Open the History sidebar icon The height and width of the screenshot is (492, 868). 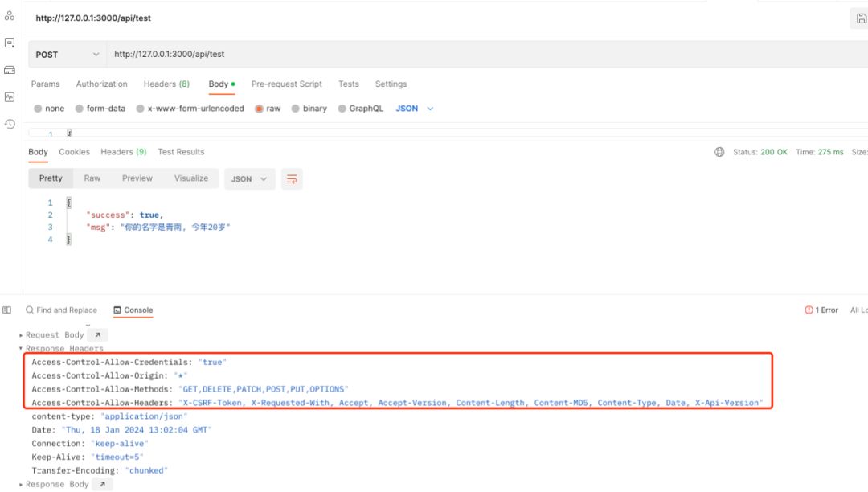pyautogui.click(x=10, y=125)
